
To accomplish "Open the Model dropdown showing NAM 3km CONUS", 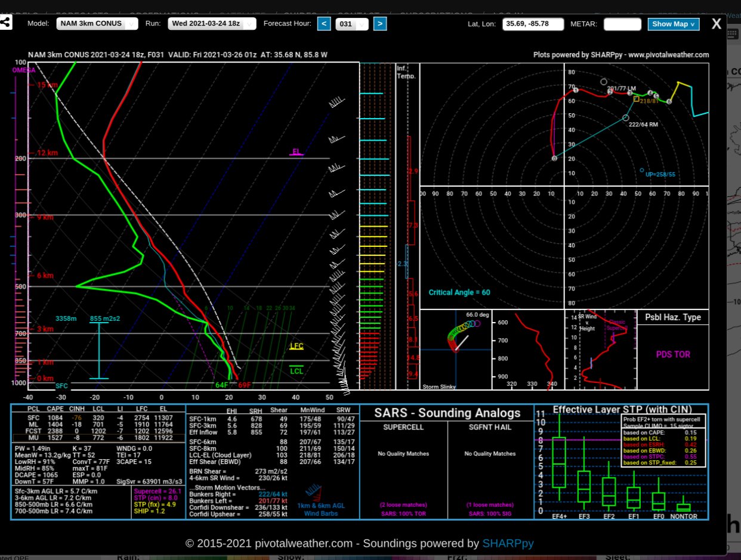I will tap(97, 24).
